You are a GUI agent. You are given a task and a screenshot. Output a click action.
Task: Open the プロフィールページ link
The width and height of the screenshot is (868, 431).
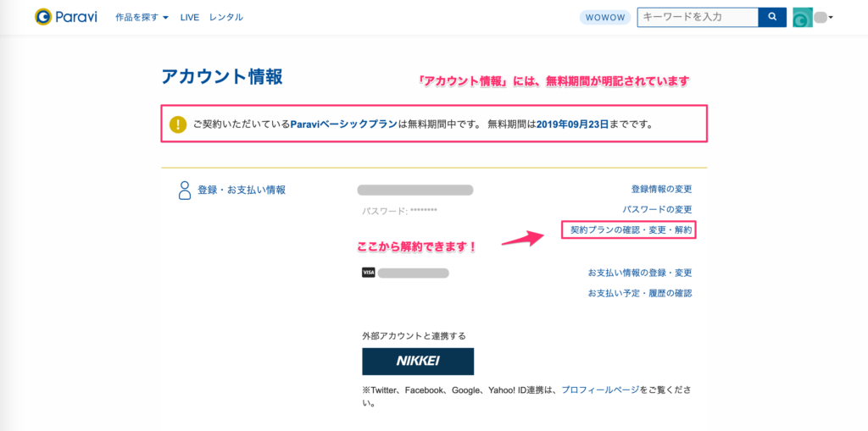tap(600, 390)
